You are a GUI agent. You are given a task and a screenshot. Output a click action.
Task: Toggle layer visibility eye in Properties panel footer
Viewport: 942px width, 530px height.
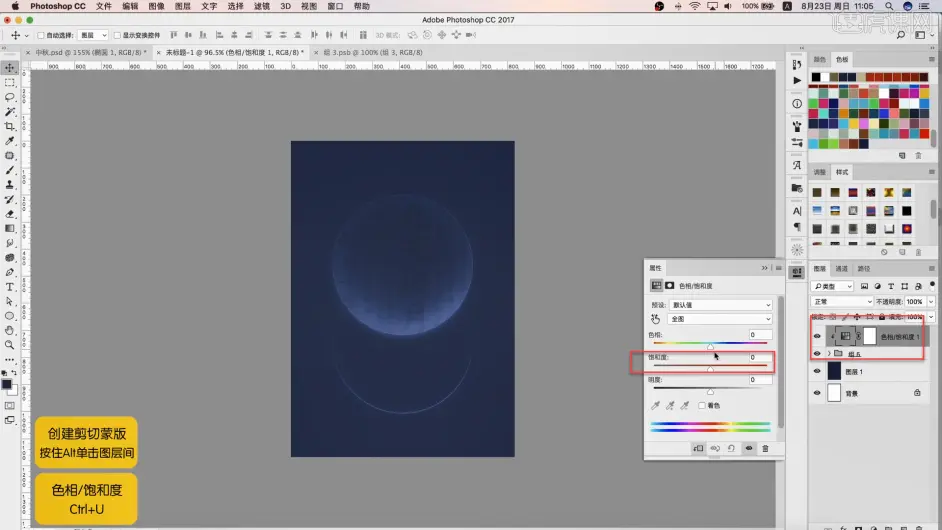point(749,448)
